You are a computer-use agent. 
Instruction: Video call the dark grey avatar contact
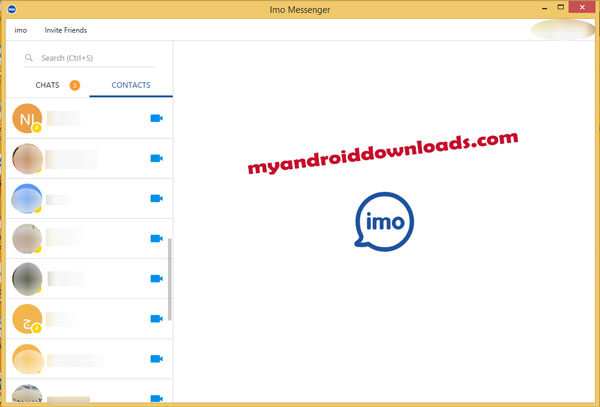coord(157,278)
